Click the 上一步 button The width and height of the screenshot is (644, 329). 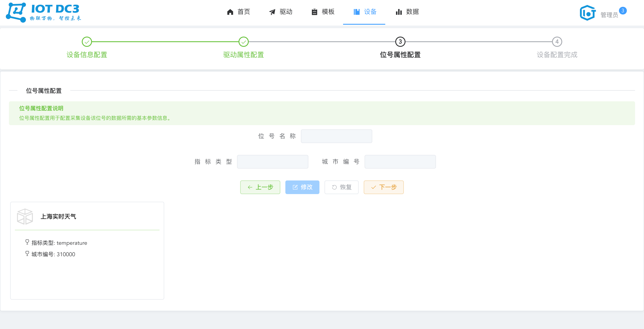coord(260,187)
